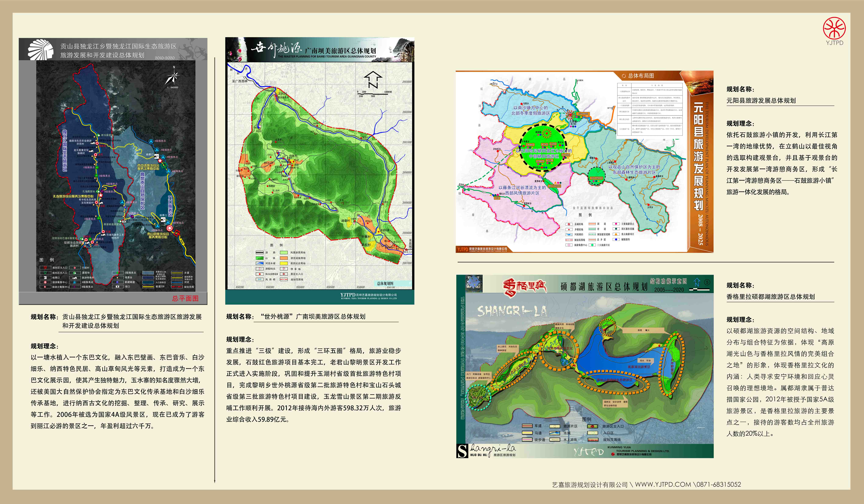Screen dimensions: 864x504
Task: Click the 西部风情旅游片区 zone label
Action: (x=522, y=193)
